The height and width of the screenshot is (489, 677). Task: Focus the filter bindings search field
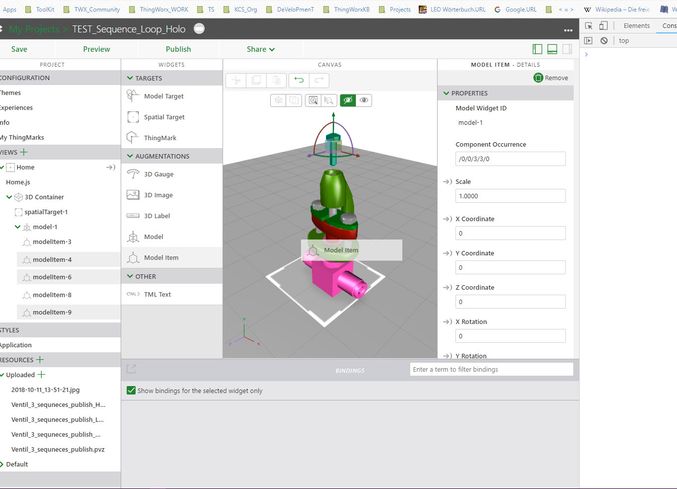pos(491,369)
